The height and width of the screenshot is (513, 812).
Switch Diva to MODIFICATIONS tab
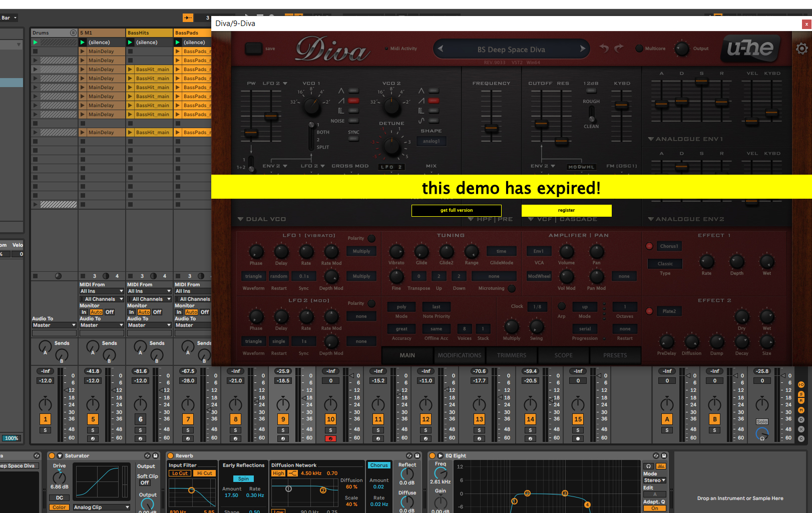(x=460, y=355)
